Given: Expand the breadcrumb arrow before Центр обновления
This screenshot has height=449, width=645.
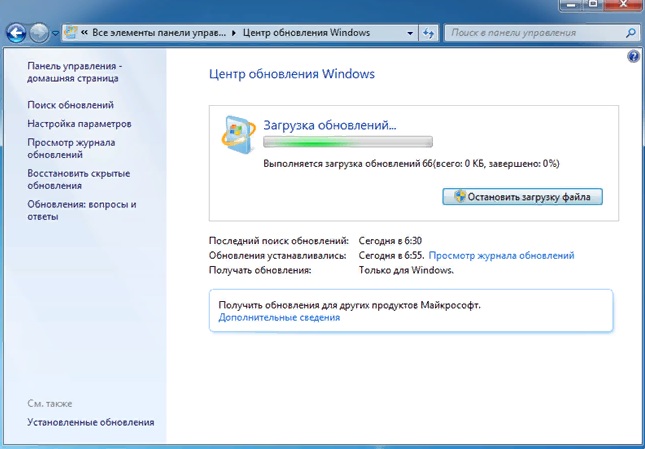Looking at the screenshot, I should click(234, 33).
